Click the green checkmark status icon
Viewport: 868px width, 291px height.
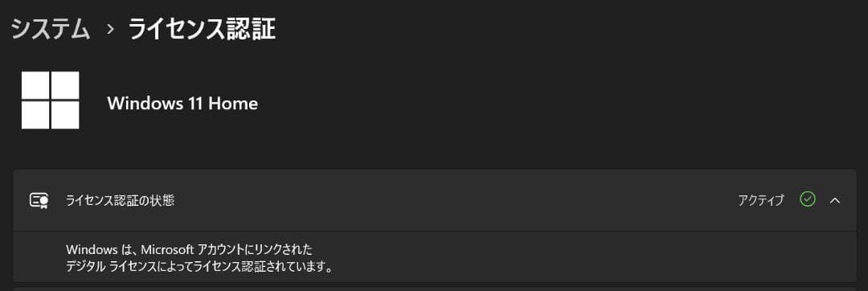pos(808,199)
